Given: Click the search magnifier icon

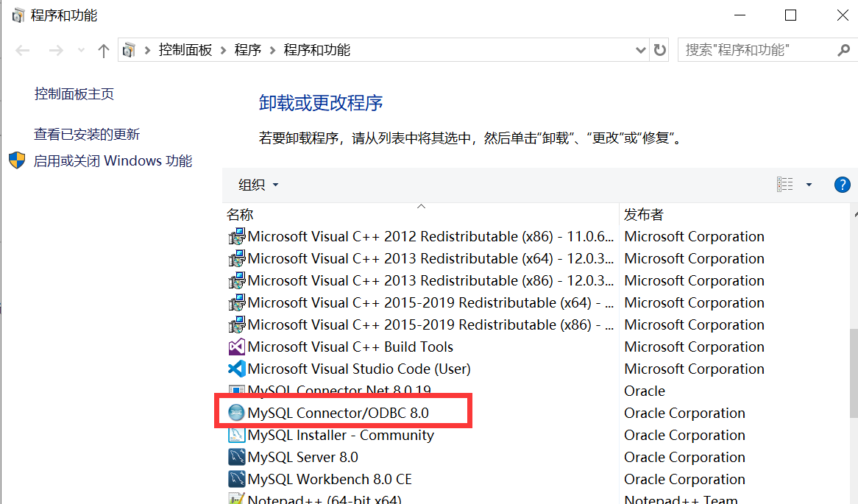Looking at the screenshot, I should point(844,50).
